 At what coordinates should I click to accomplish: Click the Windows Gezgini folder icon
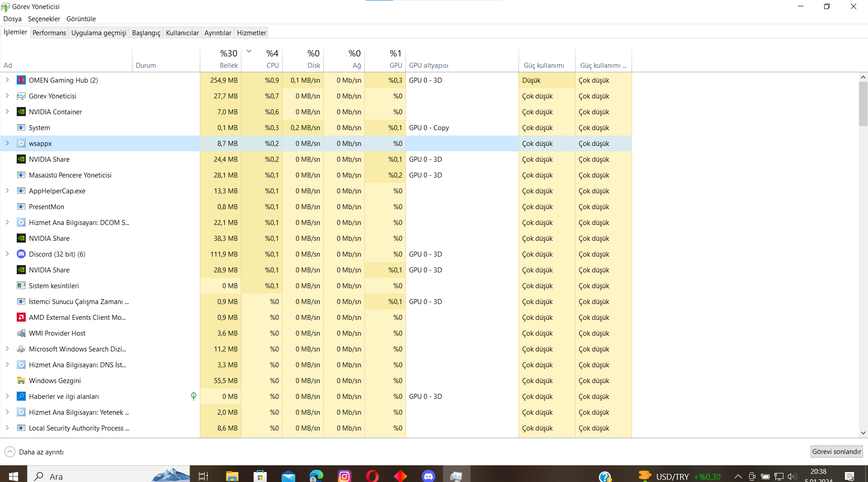(21, 381)
